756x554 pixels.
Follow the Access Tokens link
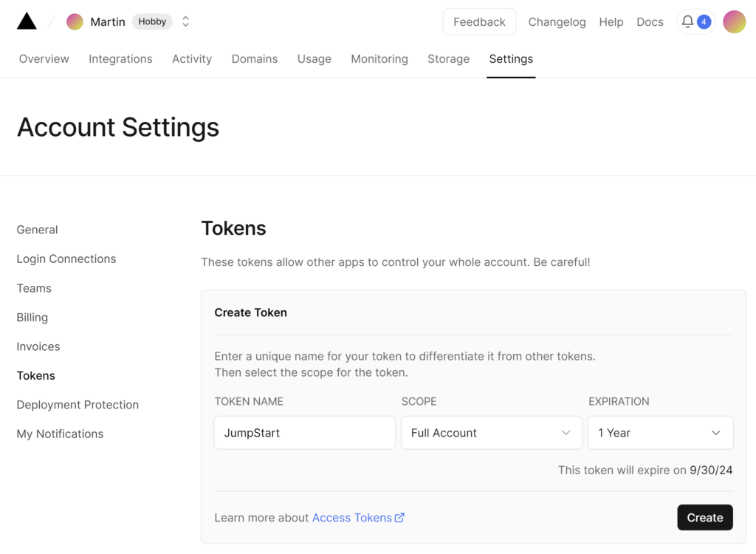(353, 517)
